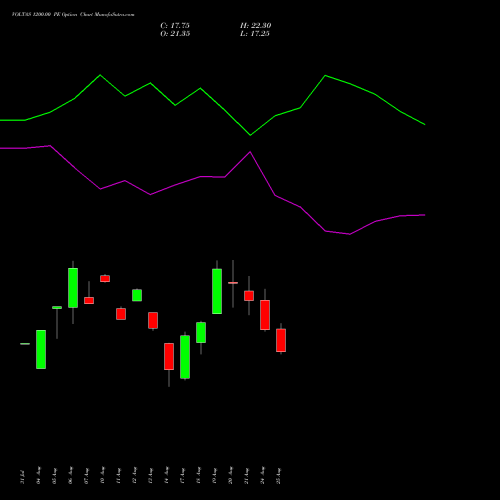This screenshot has height=500, width=500.
Task: Click the tall green candle for 06 Aug
Action: point(73,288)
